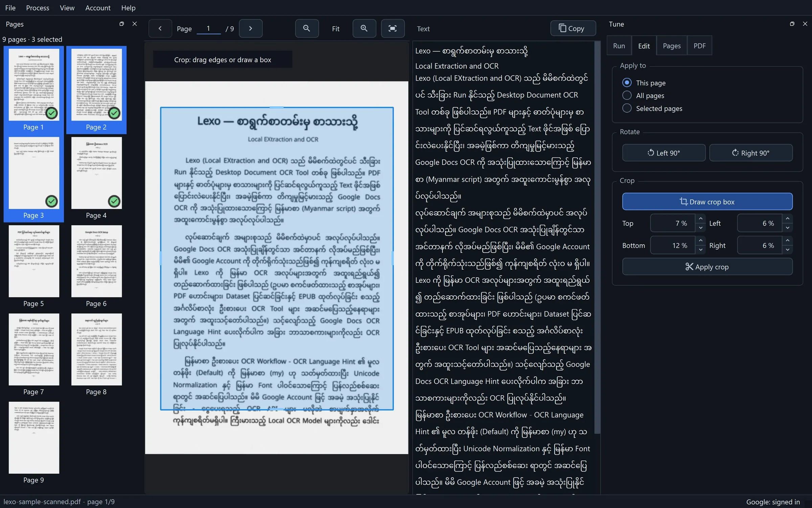This screenshot has height=508, width=812.
Task: Open the Help menu
Action: (128, 7)
